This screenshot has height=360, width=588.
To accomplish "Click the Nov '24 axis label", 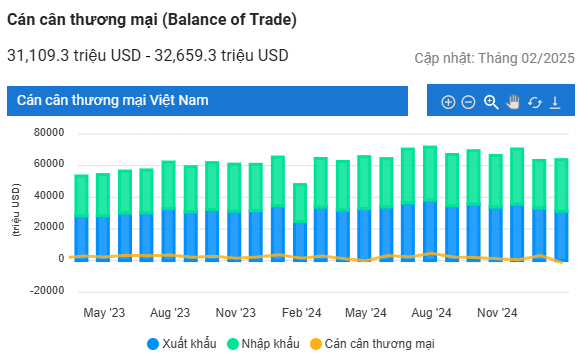I will (497, 313).
